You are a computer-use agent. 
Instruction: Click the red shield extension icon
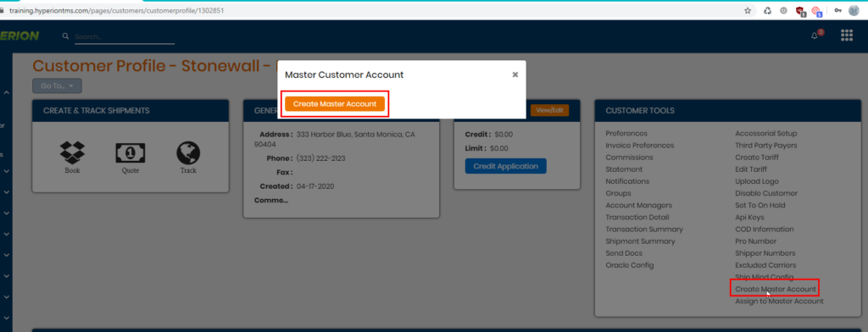pyautogui.click(x=800, y=10)
